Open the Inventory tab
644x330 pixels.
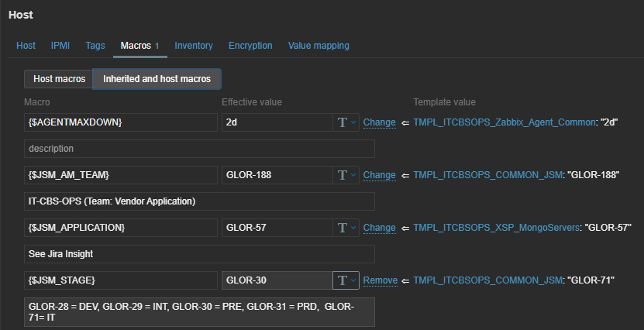point(194,46)
